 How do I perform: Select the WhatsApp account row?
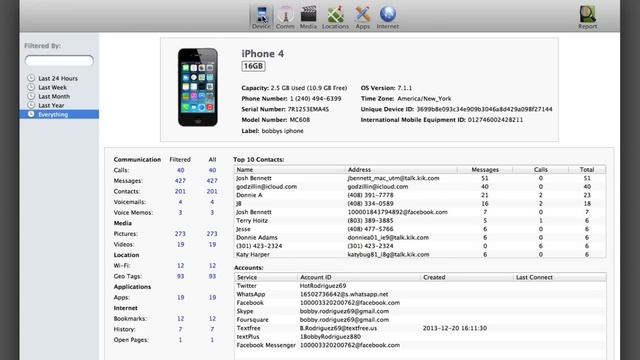420,294
